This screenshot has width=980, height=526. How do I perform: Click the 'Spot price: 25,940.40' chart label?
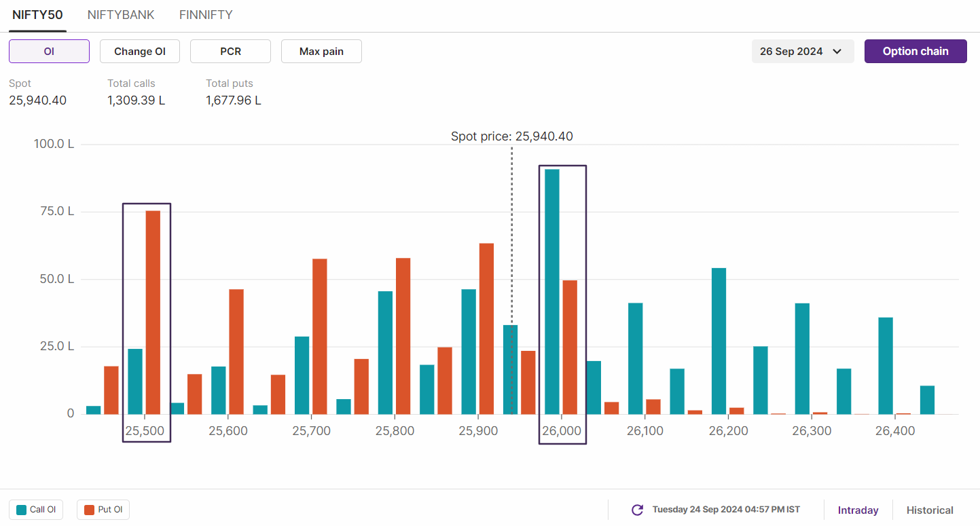[512, 136]
